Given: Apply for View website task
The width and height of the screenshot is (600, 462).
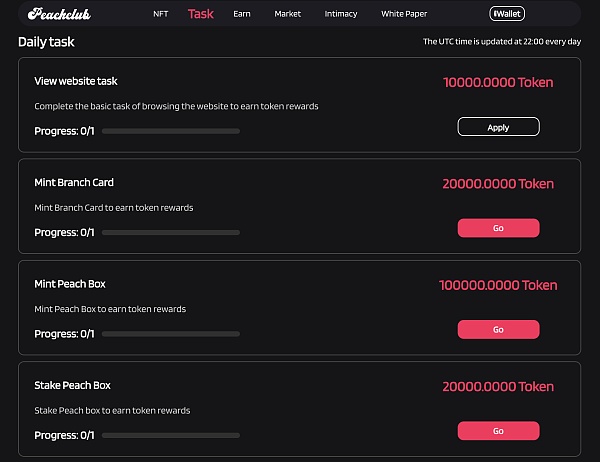Looking at the screenshot, I should [498, 127].
